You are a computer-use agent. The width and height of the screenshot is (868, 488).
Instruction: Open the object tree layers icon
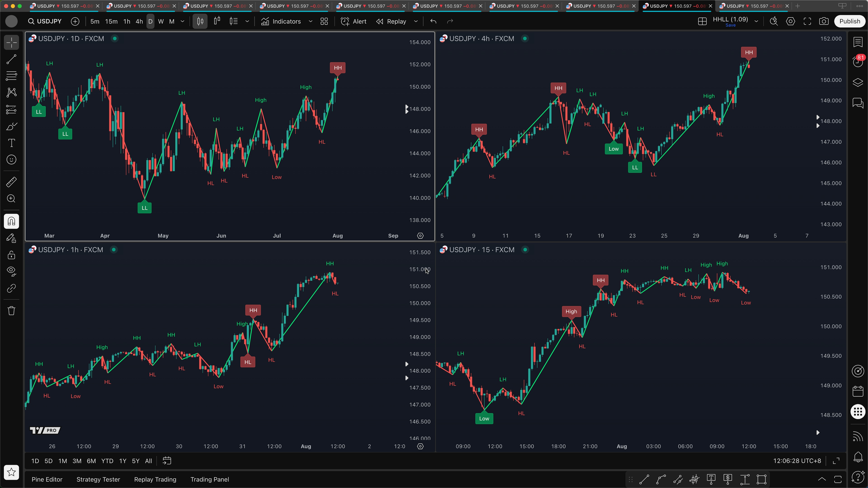coord(858,82)
